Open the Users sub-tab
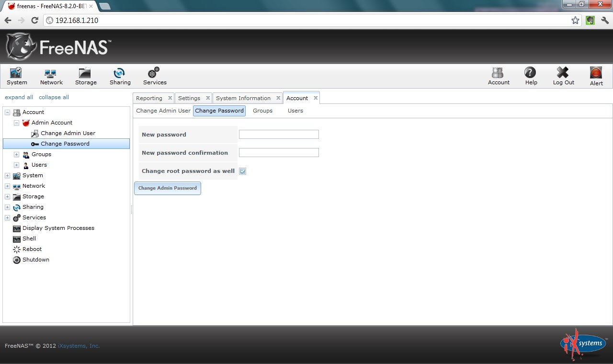This screenshot has height=364, width=613. click(295, 111)
